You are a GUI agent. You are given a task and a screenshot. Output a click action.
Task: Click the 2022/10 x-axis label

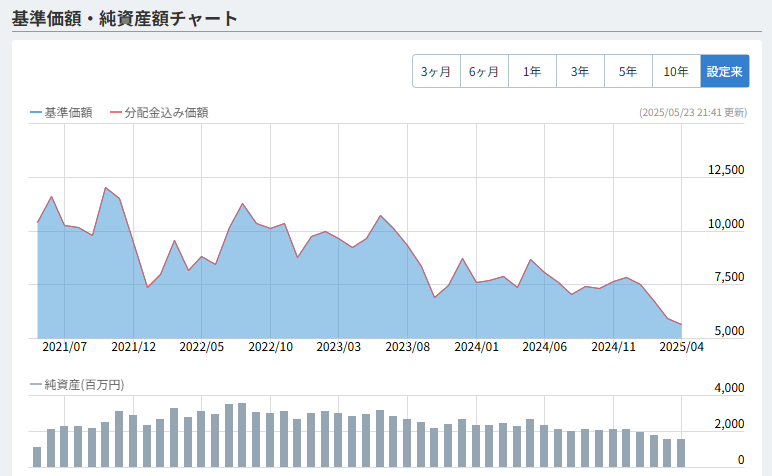point(270,347)
